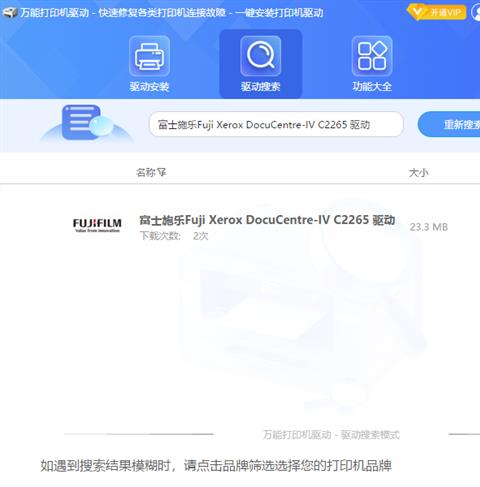
Task: Sort results by the 大小 column header
Action: [x=419, y=173]
